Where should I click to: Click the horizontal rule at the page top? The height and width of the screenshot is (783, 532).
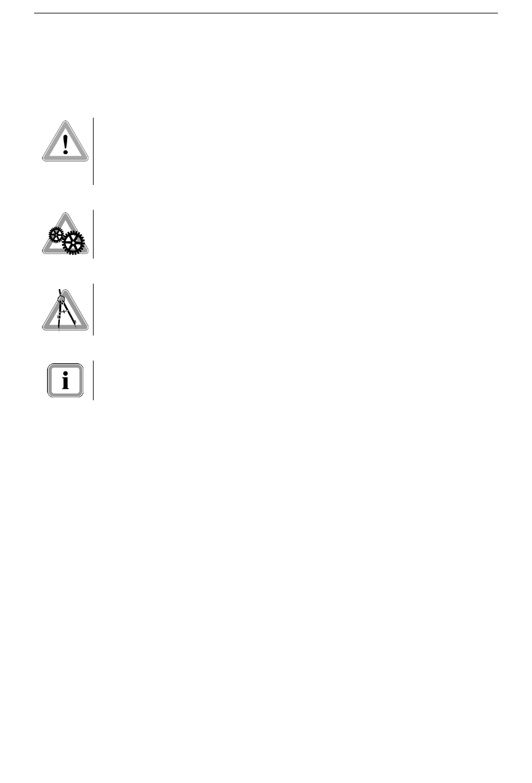(x=266, y=13)
